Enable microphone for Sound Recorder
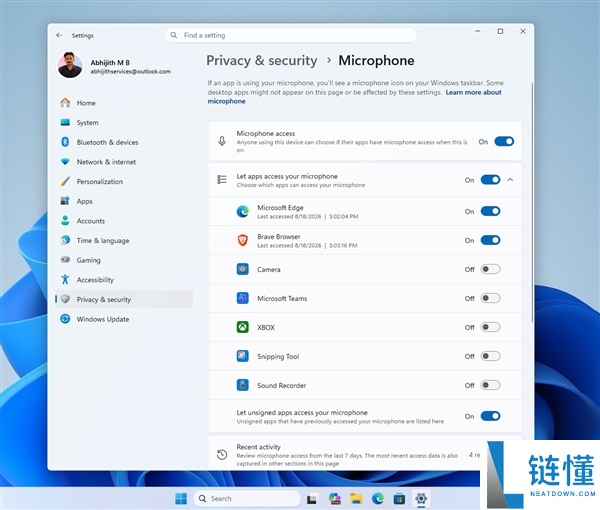Image resolution: width=600 pixels, height=510 pixels. (x=490, y=385)
